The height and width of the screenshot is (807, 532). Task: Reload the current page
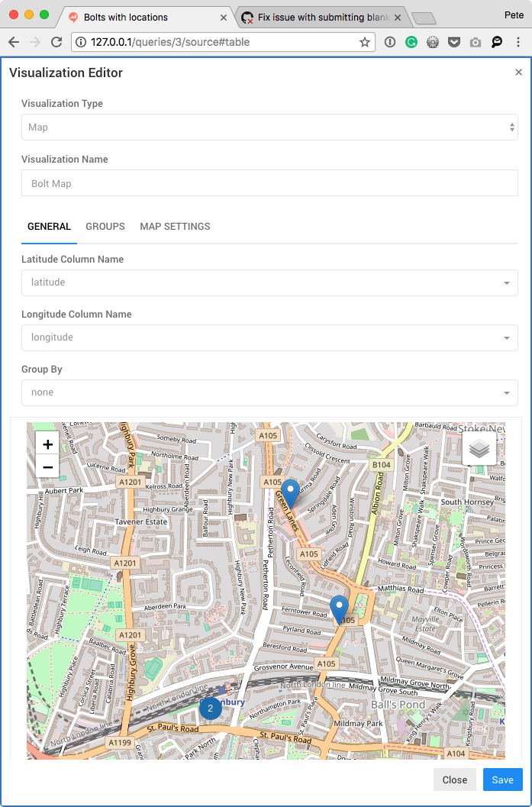click(x=56, y=42)
